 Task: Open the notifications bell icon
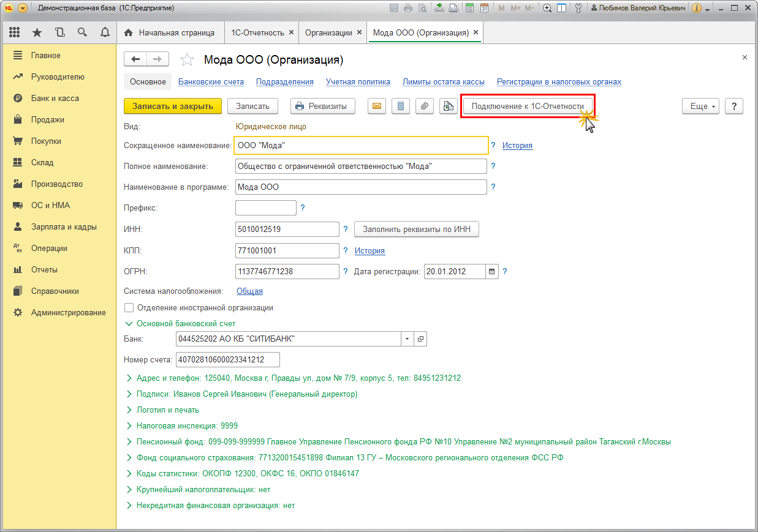click(104, 32)
